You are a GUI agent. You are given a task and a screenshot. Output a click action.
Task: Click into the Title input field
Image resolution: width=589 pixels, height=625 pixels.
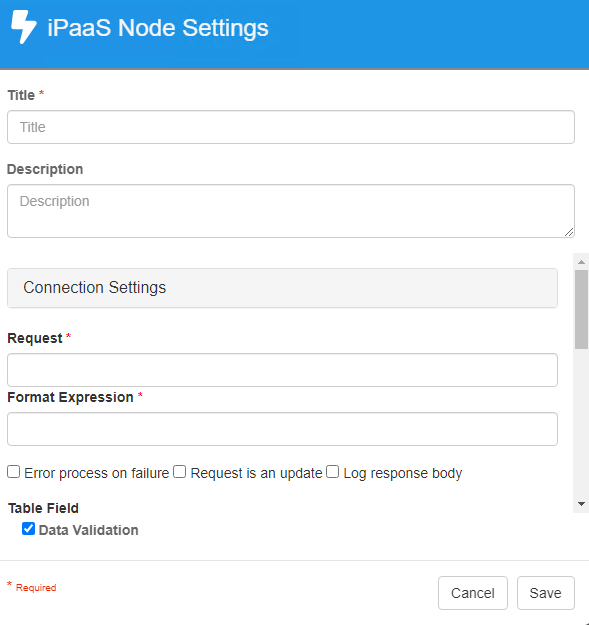(x=291, y=127)
